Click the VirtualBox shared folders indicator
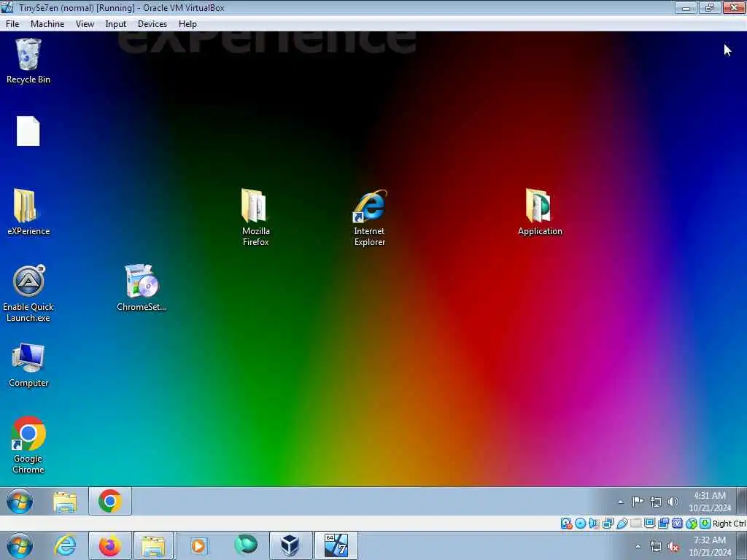 (x=635, y=524)
